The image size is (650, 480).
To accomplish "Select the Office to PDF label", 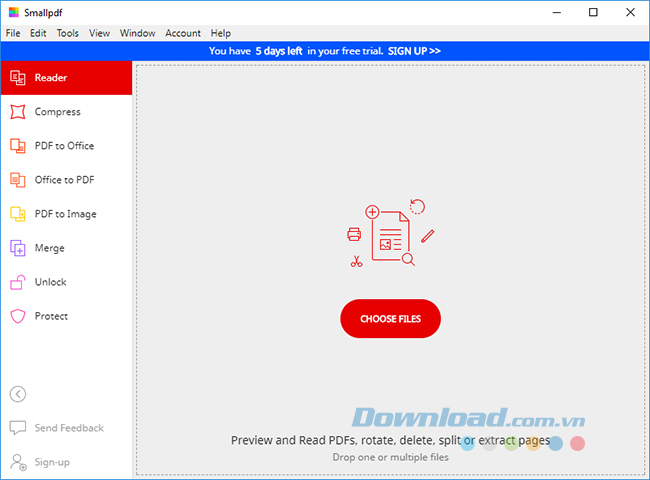I will click(64, 180).
